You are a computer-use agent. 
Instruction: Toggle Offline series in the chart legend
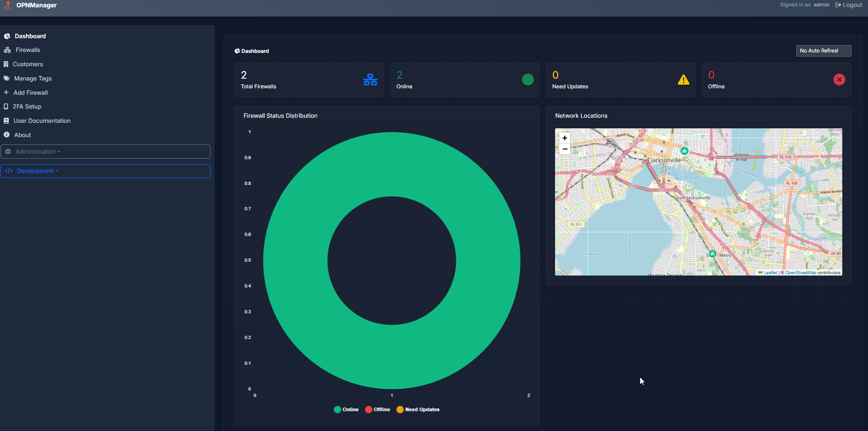click(x=378, y=409)
